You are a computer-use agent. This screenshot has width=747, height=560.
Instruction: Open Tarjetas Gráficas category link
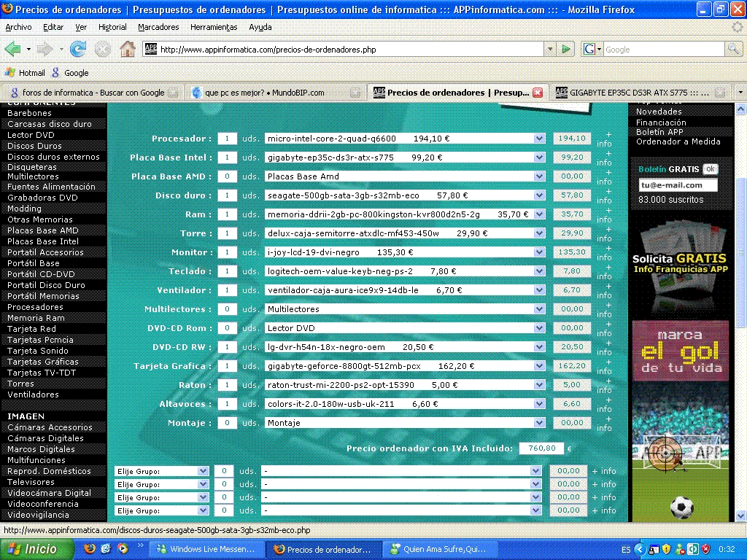click(x=43, y=362)
